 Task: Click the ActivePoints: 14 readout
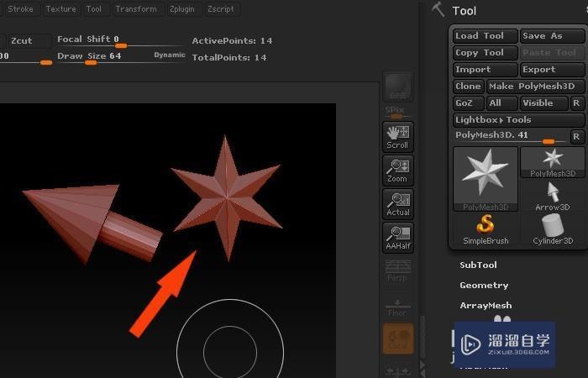click(232, 41)
